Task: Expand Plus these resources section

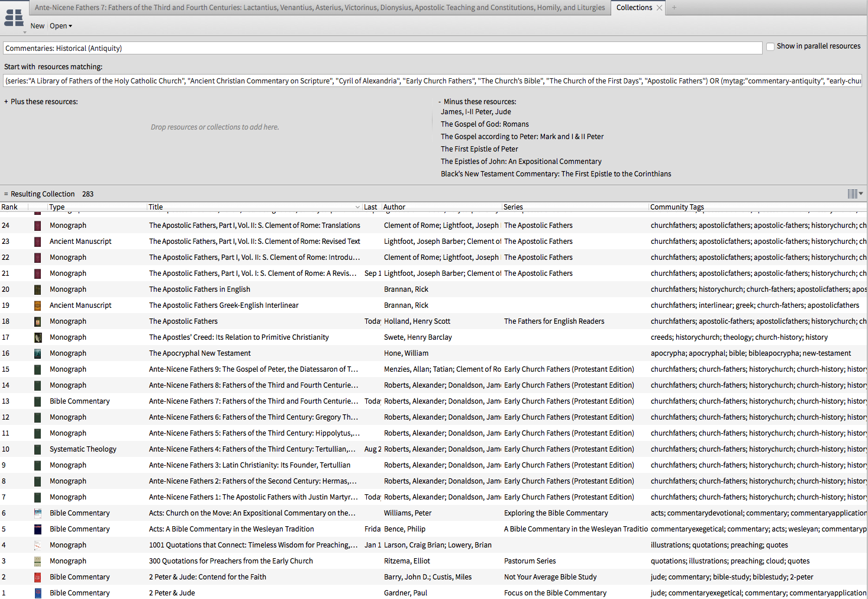Action: tap(6, 102)
